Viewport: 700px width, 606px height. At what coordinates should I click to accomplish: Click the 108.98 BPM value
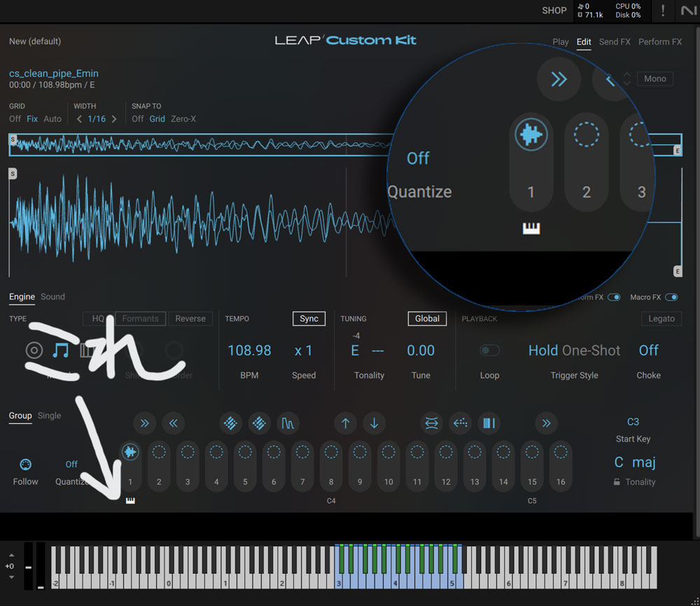[x=249, y=351]
